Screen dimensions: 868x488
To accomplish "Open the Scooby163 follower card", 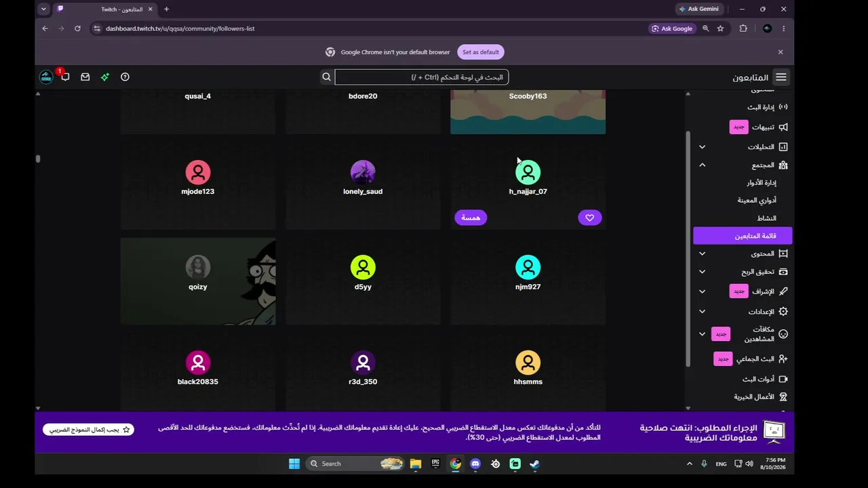I will (528, 113).
